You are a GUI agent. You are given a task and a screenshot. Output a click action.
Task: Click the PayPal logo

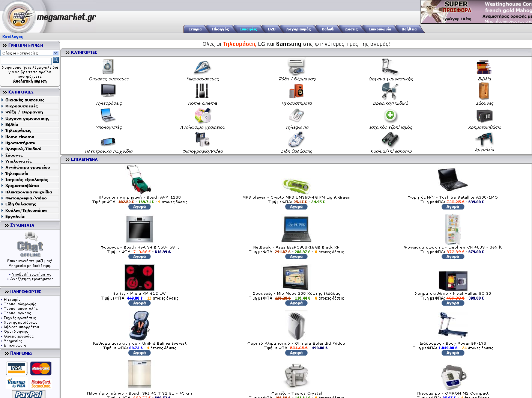29,394
